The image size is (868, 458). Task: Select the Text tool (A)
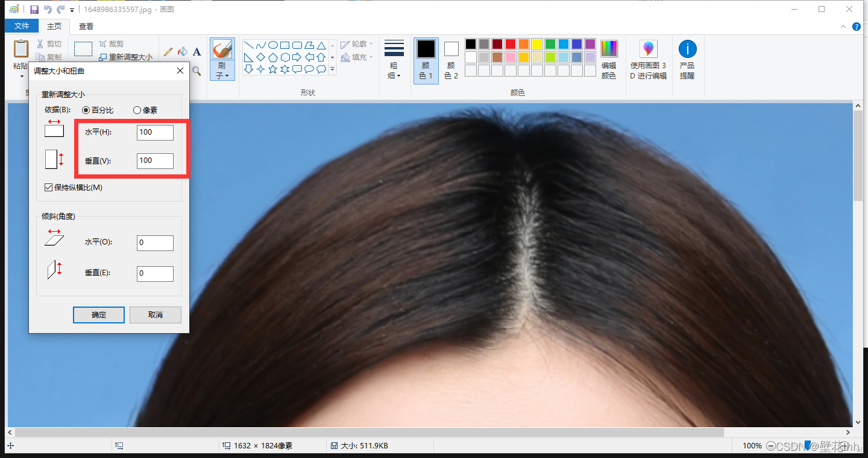(x=197, y=52)
